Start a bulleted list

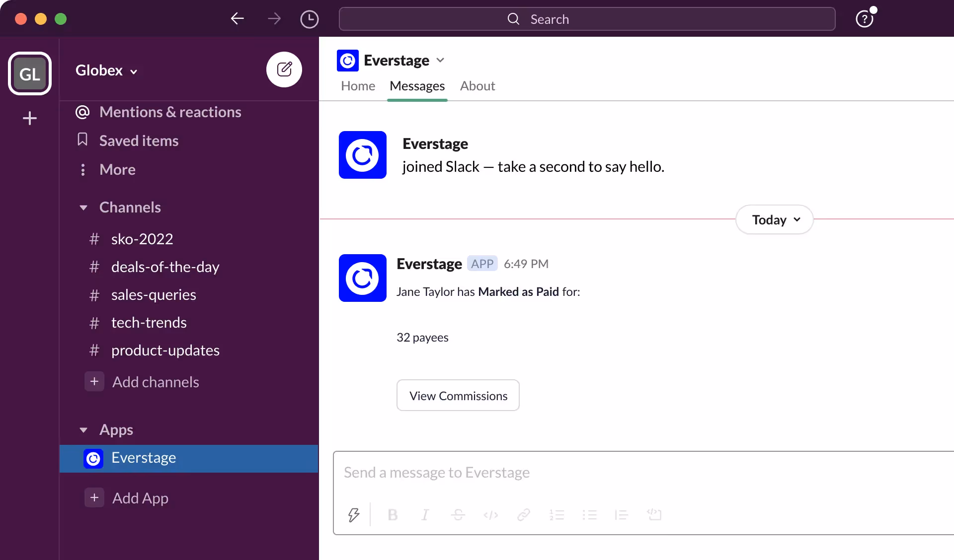point(589,515)
